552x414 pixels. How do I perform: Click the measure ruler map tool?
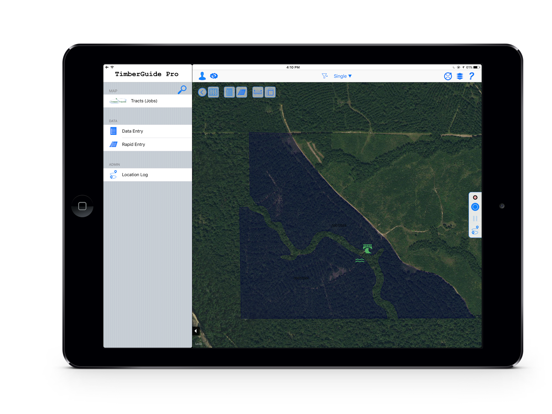pyautogui.click(x=258, y=92)
